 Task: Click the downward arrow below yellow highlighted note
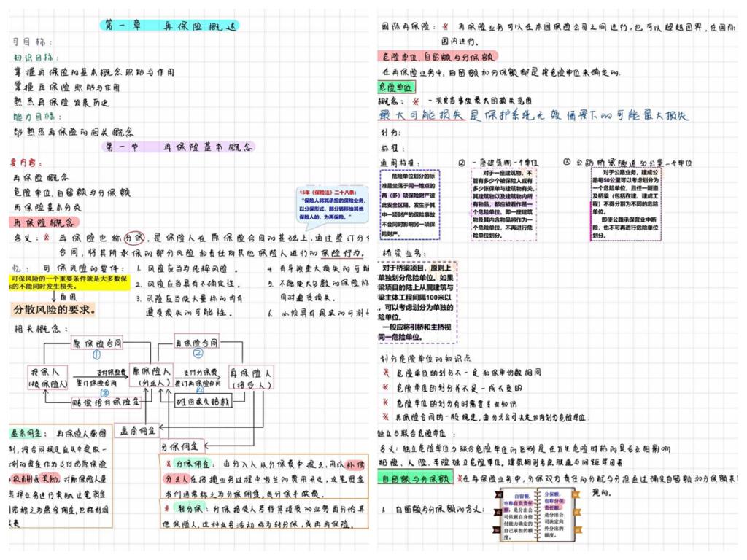[55, 296]
